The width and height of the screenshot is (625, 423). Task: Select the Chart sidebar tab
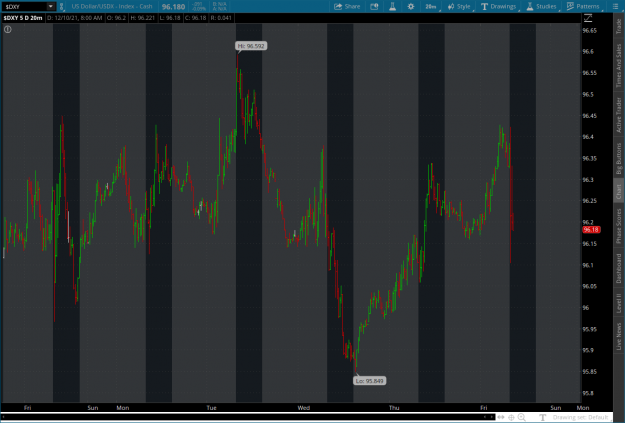pyautogui.click(x=619, y=192)
